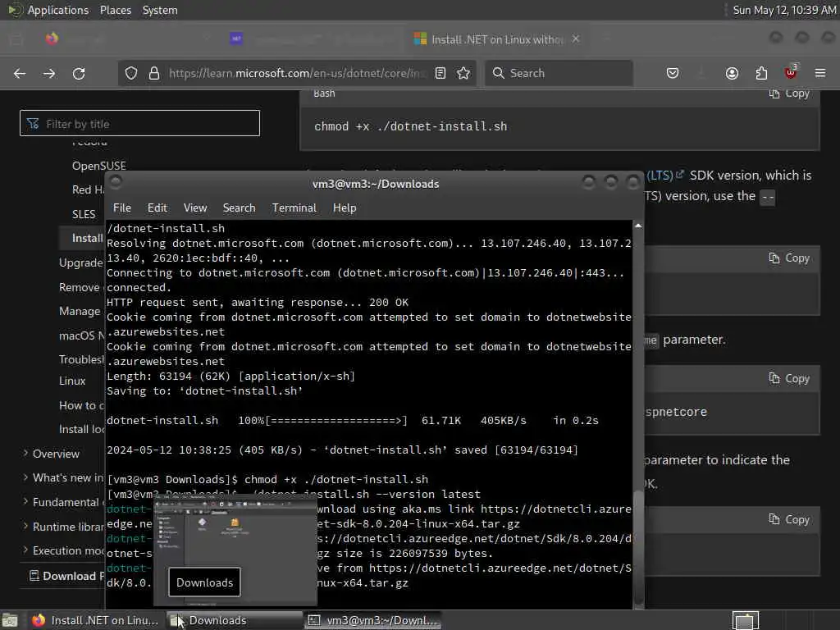Screen dimensions: 840x630
Task: Open the Red Hat sidebar entry
Action: click(88, 189)
